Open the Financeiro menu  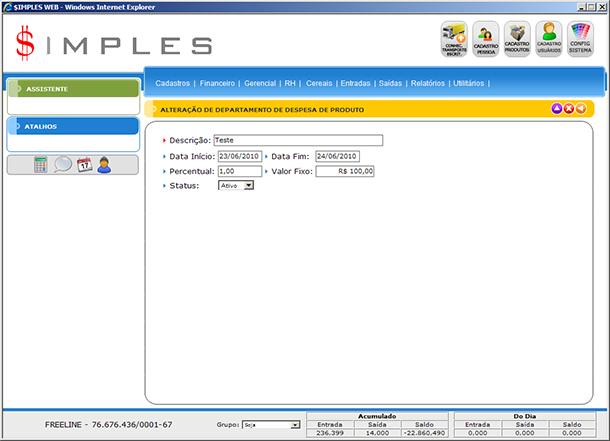[x=217, y=83]
